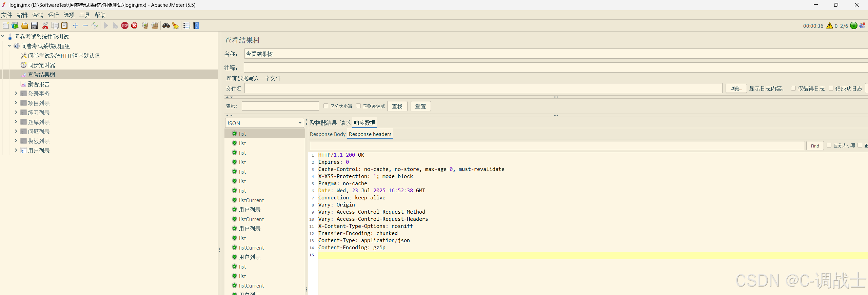This screenshot has height=295, width=868.
Task: Check 区分大小写 beside the Find button
Action: (x=829, y=145)
